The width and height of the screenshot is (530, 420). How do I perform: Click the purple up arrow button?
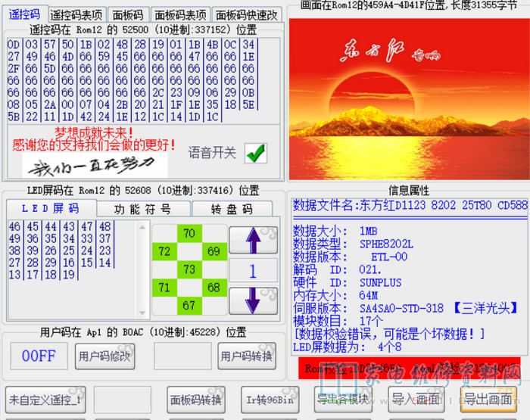tap(253, 240)
